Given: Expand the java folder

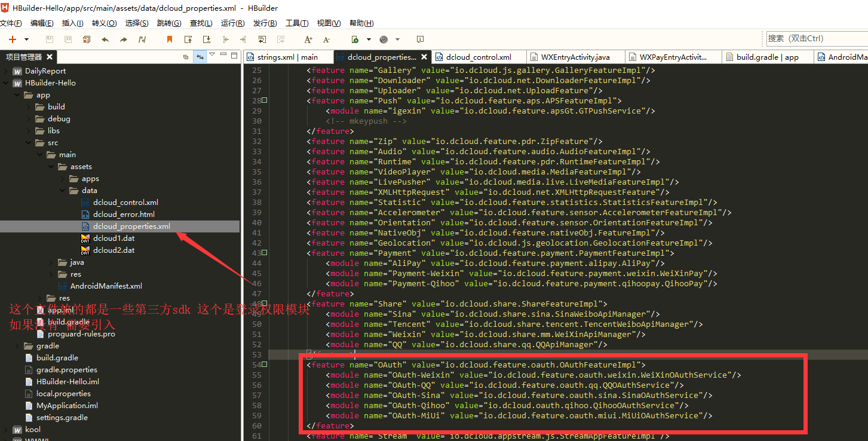Looking at the screenshot, I should pos(51,262).
